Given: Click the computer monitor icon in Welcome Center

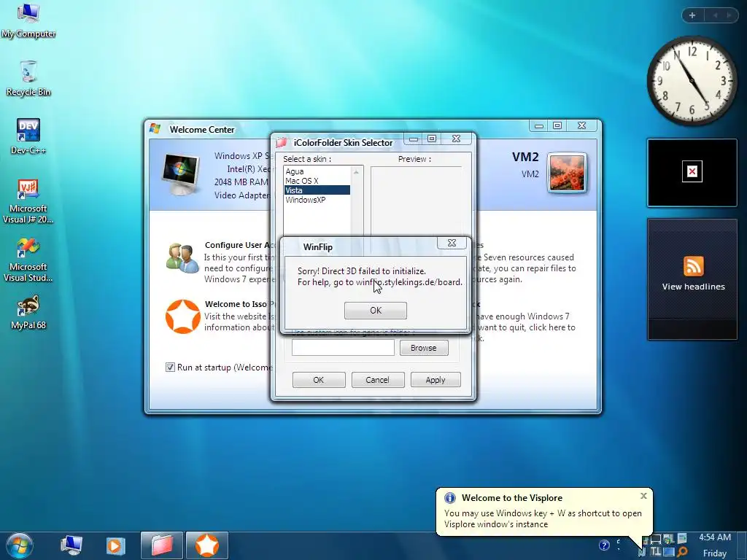Looking at the screenshot, I should coord(181,174).
